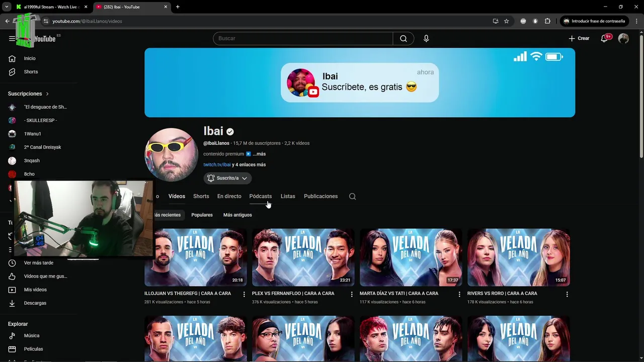The height and width of the screenshot is (362, 644).
Task: Click the 'PLEX VS FERNANFLOO | CARA A CARA' title
Action: pyautogui.click(x=293, y=294)
